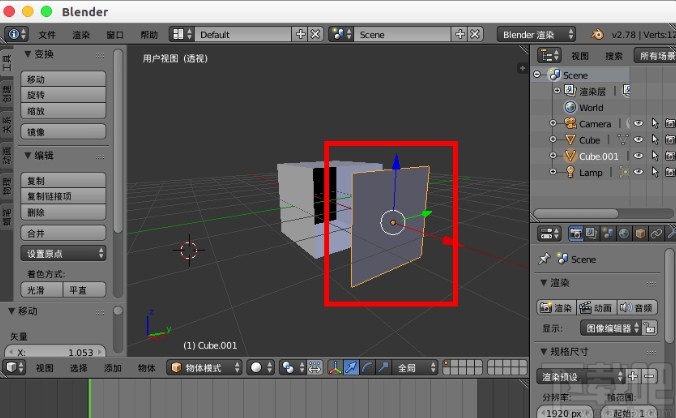This screenshot has width=676, height=418.
Task: Open the viewport shading sphere dropdown
Action: tap(261, 368)
